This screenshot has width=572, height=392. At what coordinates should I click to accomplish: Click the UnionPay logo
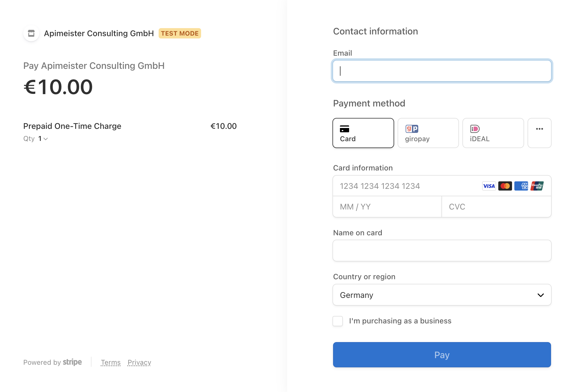(x=537, y=186)
